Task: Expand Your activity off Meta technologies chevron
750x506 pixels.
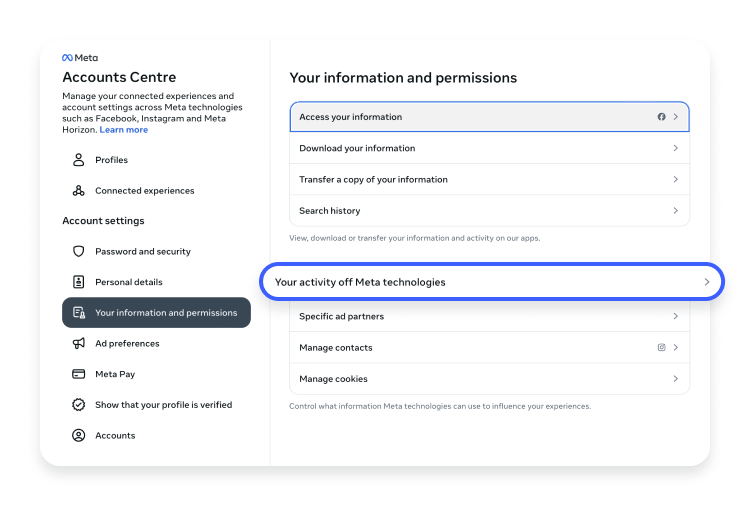Action: [706, 282]
